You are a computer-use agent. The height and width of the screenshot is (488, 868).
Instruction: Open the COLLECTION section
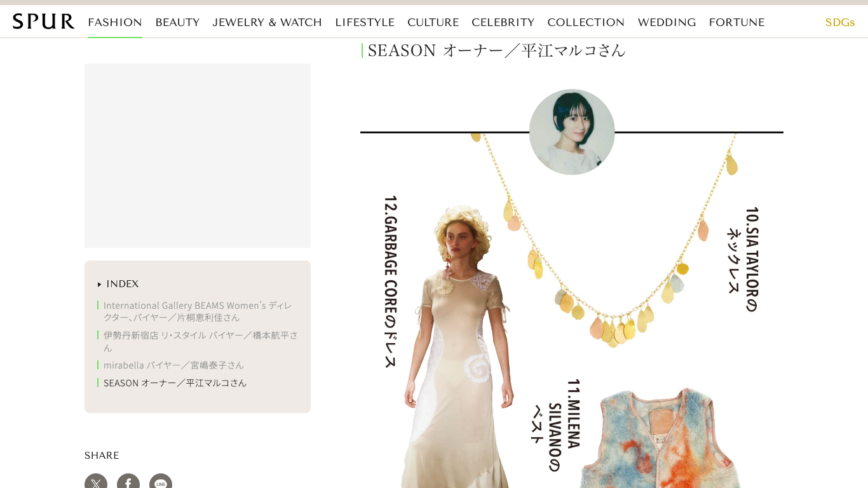point(586,22)
